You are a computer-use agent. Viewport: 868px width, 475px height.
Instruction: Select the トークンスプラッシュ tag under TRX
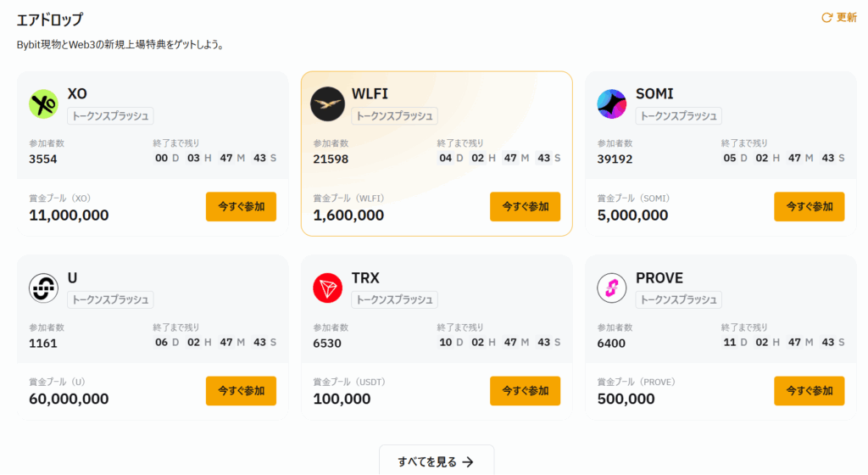coord(394,299)
